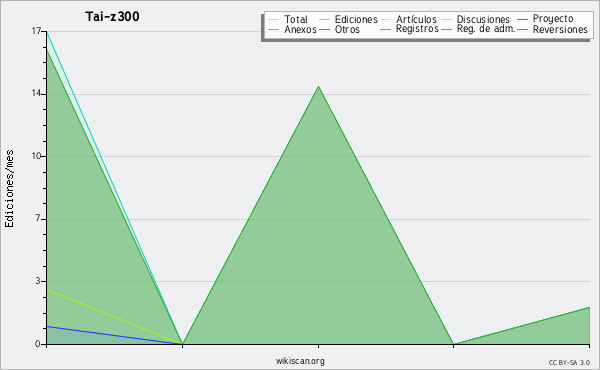Click the red Reversiones legend line swatch

tap(522, 29)
